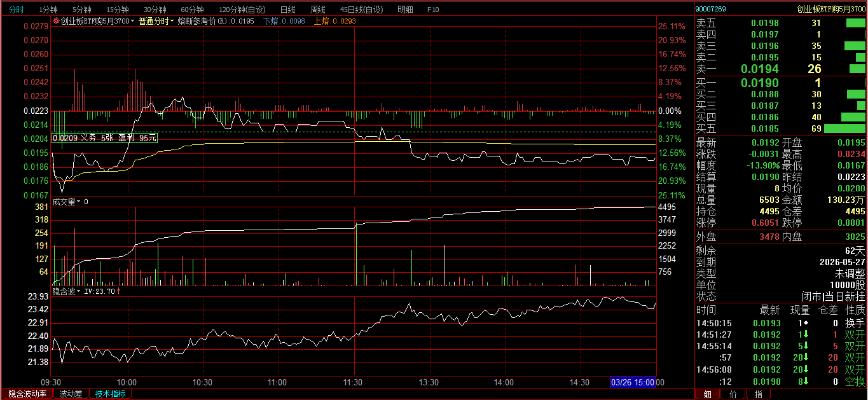
Task: Open the 成交量 indicator dropdown
Action: pos(79,202)
